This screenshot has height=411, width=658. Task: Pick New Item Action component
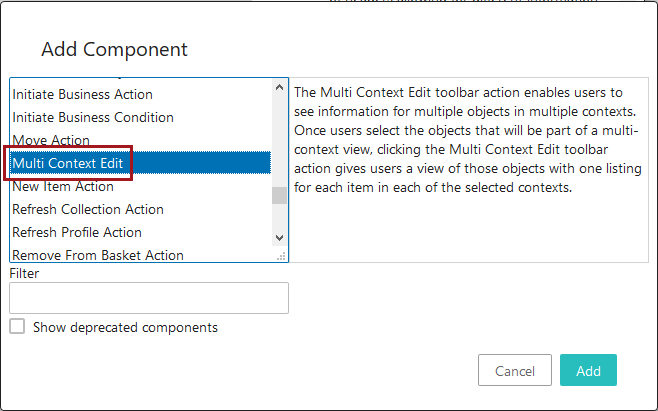click(x=63, y=187)
